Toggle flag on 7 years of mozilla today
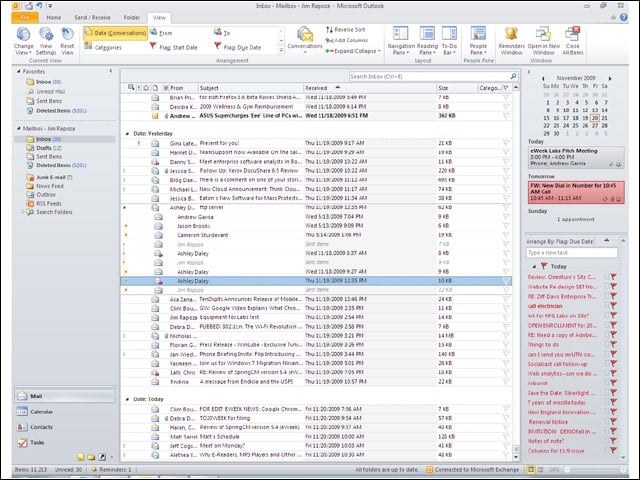The width and height of the screenshot is (640, 480). (613, 402)
